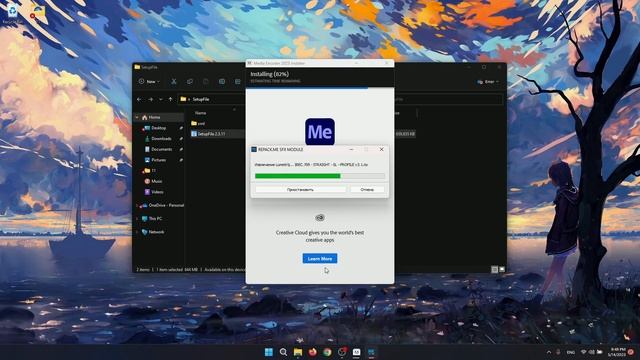The width and height of the screenshot is (640, 360).
Task: Select This PC in sidebar
Action: tap(155, 219)
